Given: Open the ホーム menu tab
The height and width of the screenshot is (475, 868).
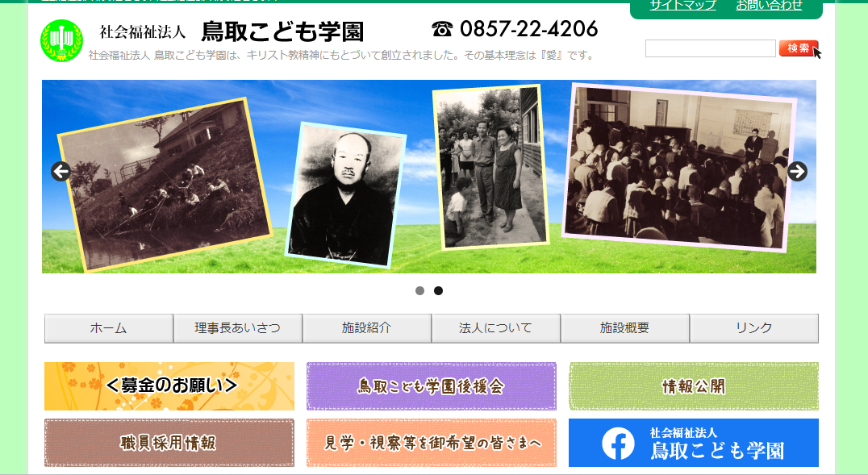Looking at the screenshot, I should pos(108,328).
